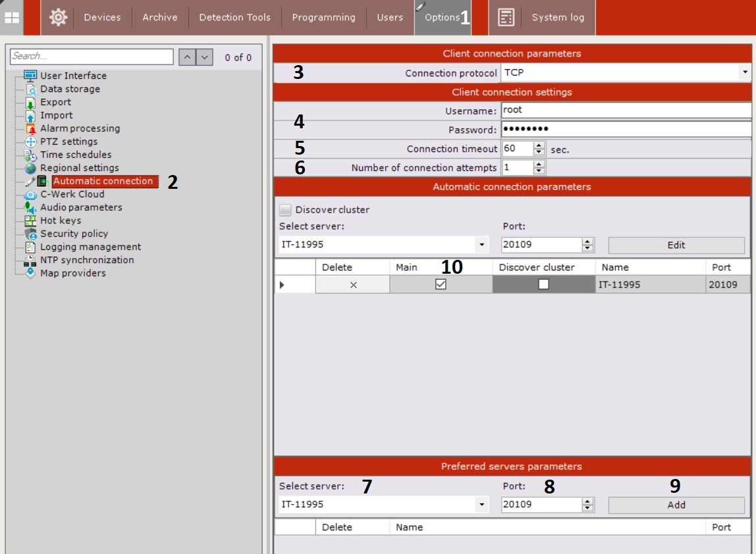Enable the Discover cluster checkbox above server list

pos(285,210)
